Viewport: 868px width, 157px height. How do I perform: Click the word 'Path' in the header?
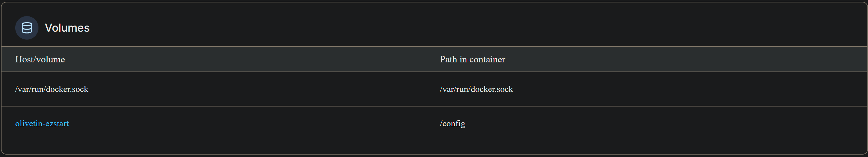tap(448, 60)
